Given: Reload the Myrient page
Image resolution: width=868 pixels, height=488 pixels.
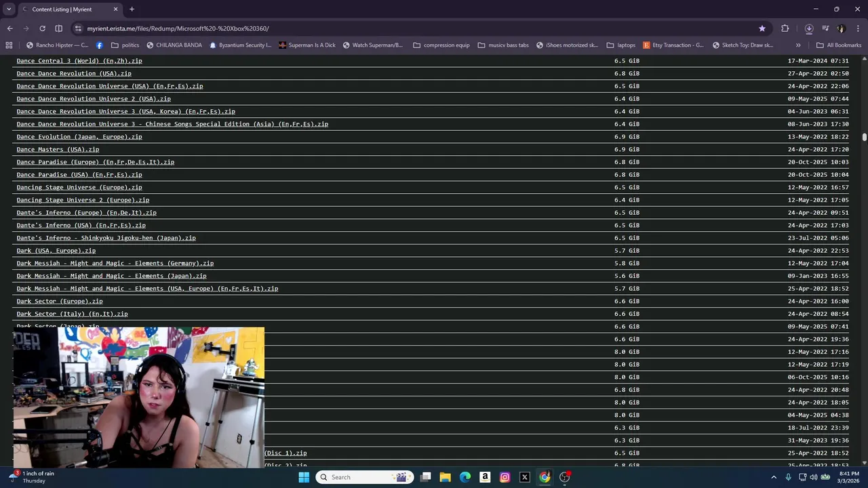Looking at the screenshot, I should [42, 28].
